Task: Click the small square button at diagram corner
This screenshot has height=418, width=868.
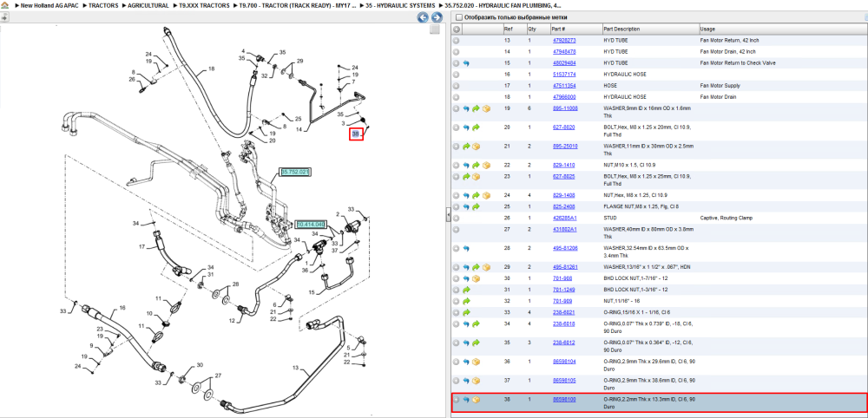Action: click(x=435, y=29)
